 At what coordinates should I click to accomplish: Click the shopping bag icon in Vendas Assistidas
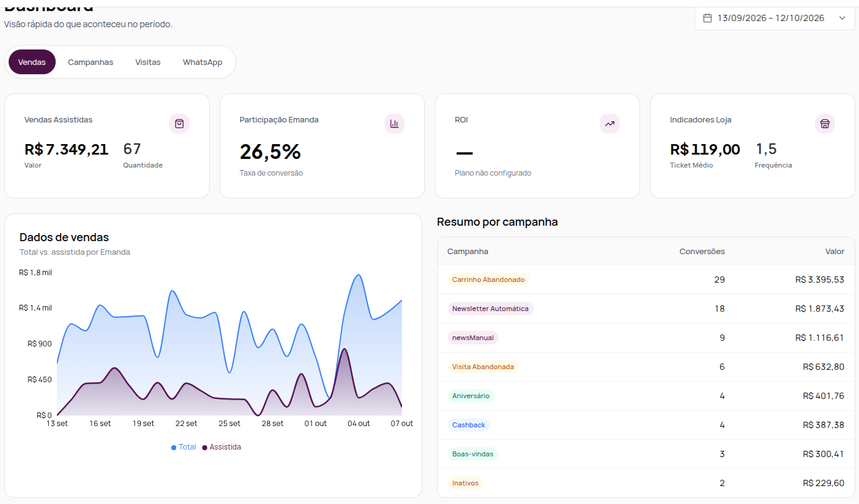click(x=179, y=124)
